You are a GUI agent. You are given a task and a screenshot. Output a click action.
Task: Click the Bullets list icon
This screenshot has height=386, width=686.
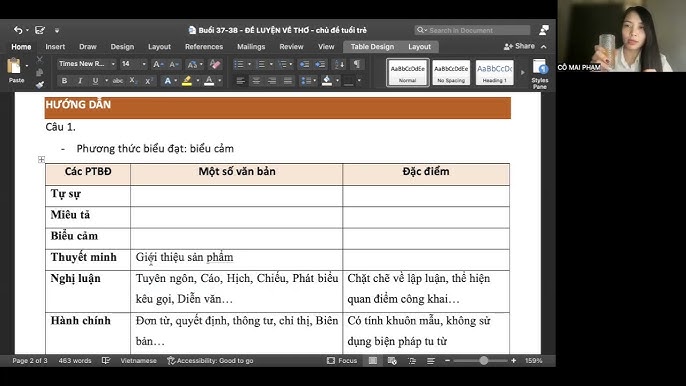(x=239, y=64)
